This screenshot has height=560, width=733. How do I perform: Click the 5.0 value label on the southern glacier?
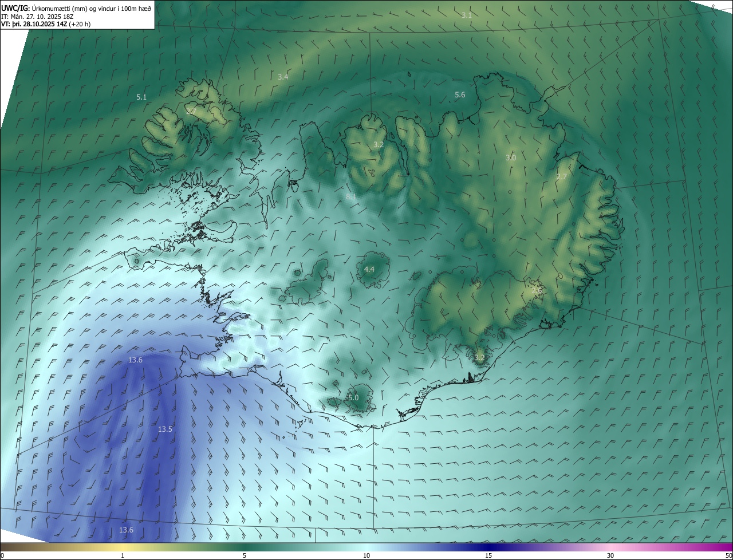(x=353, y=397)
